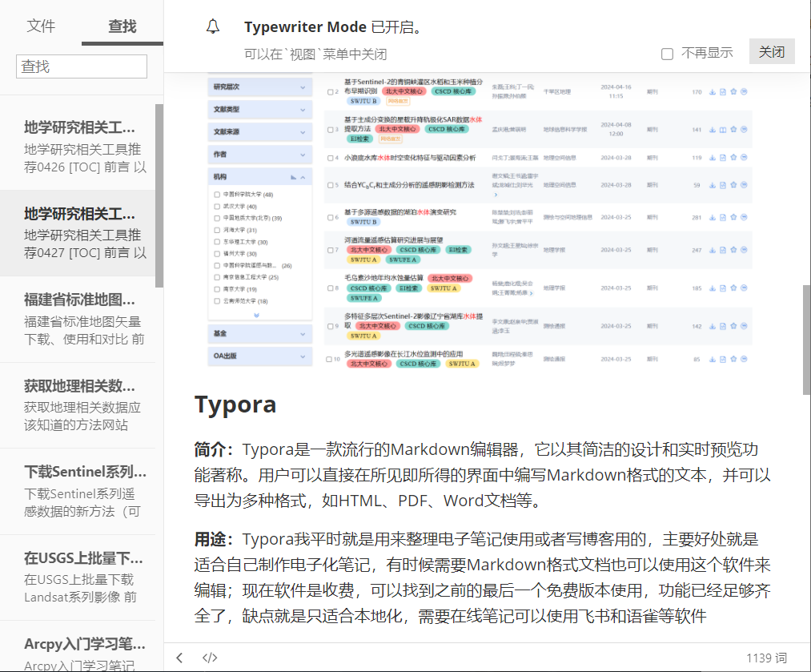Click HTML reading icon in row with 142

click(723, 326)
